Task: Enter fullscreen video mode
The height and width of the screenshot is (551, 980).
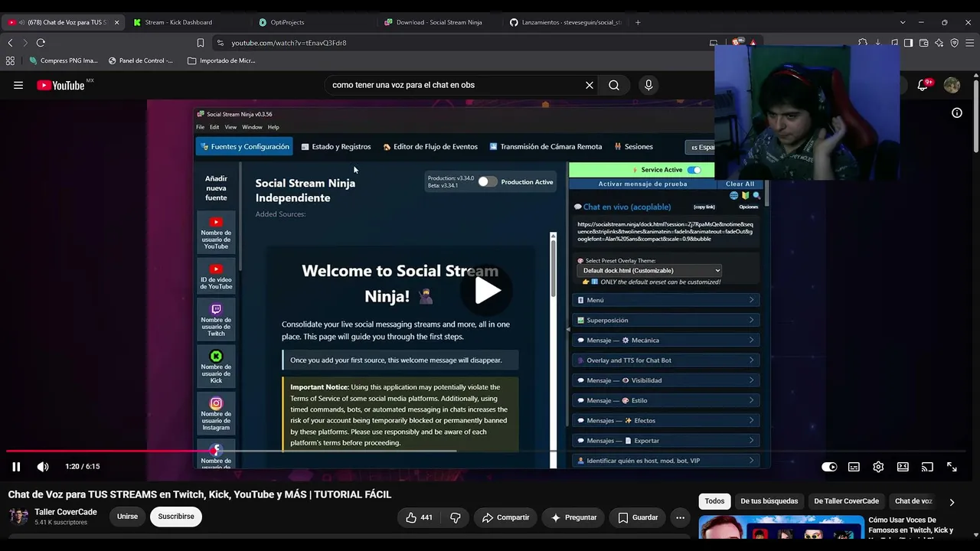Action: tap(952, 467)
